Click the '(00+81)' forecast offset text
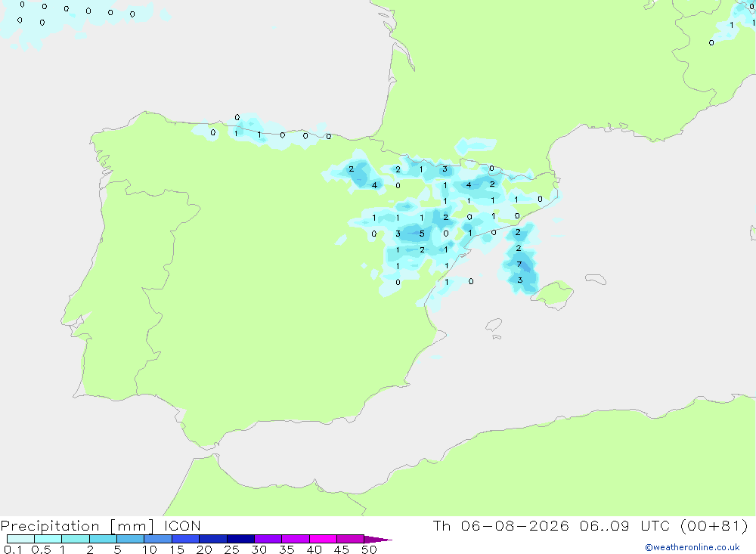This screenshot has width=756, height=554. [714, 526]
